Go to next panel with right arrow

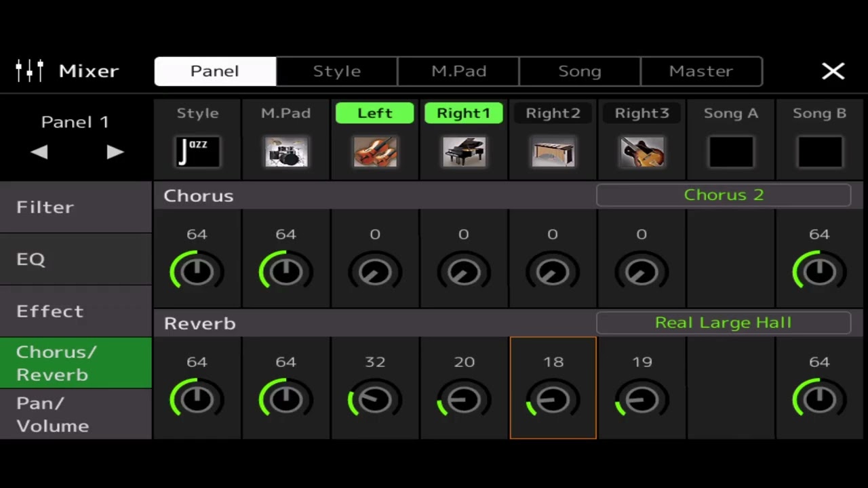tap(115, 152)
